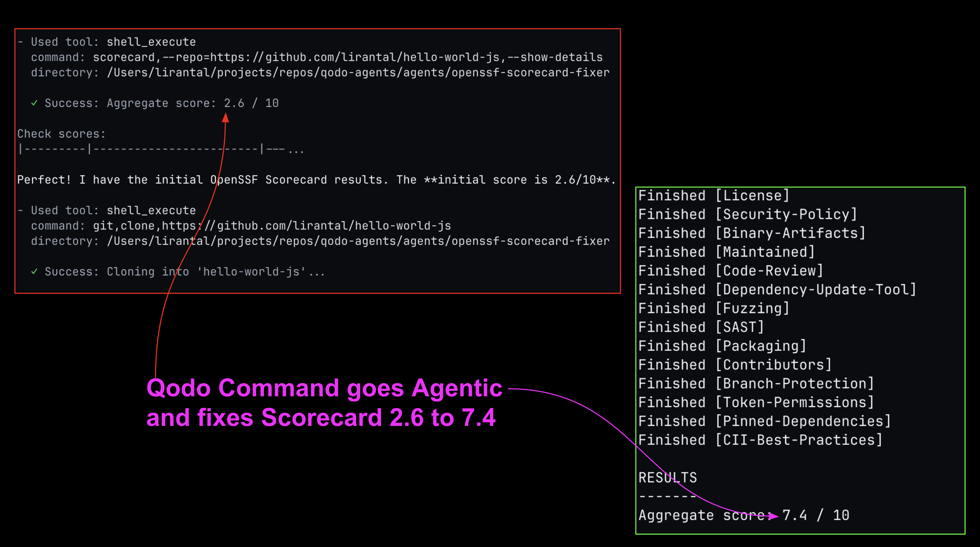The width and height of the screenshot is (980, 547).
Task: Click the git clone command line
Action: [241, 226]
